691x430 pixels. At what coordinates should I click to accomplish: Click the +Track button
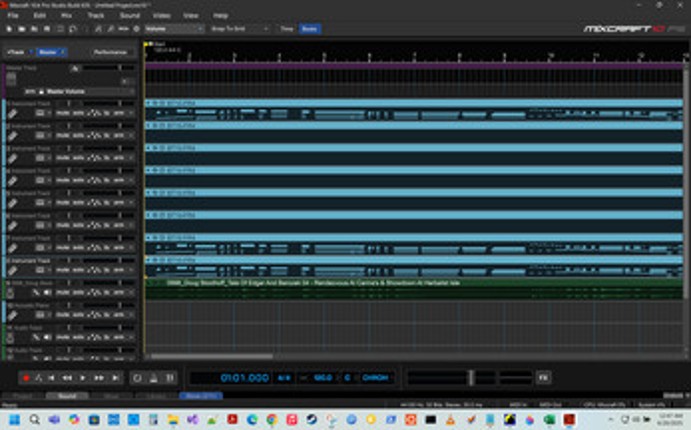18,52
